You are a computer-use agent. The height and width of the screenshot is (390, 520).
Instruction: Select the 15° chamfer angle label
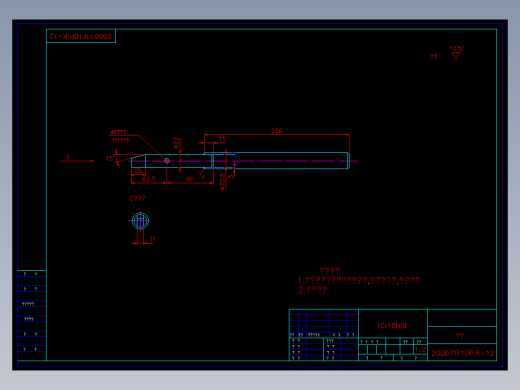click(110, 158)
